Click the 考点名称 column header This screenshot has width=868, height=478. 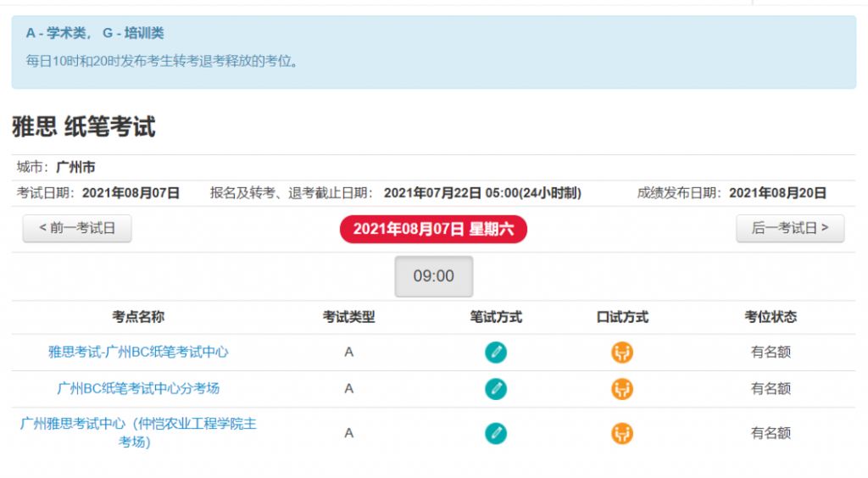(138, 317)
